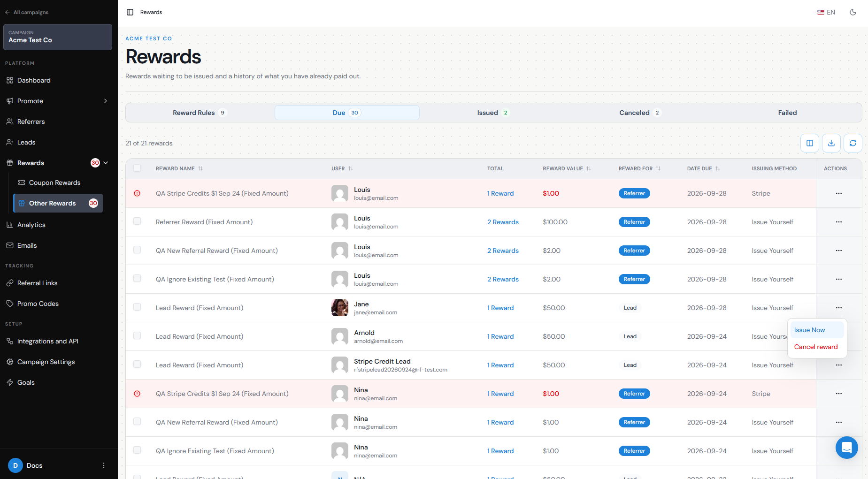Open language selector EN
This screenshot has height=479, width=868.
(x=826, y=12)
